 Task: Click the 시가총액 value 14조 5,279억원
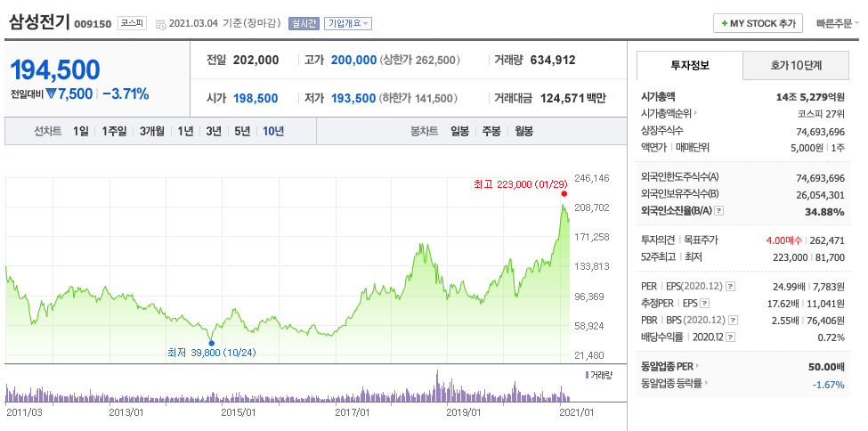tap(810, 97)
